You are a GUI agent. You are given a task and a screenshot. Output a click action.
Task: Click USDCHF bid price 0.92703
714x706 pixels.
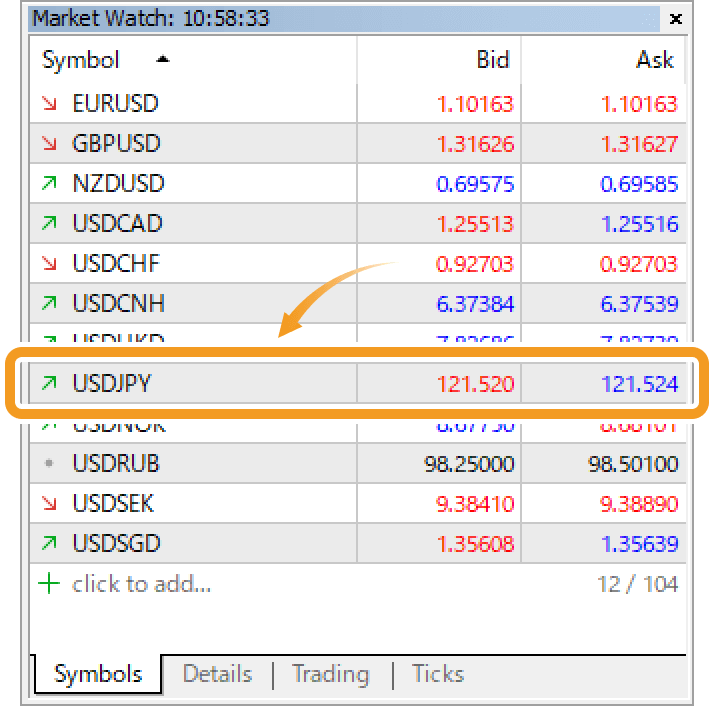tap(475, 264)
